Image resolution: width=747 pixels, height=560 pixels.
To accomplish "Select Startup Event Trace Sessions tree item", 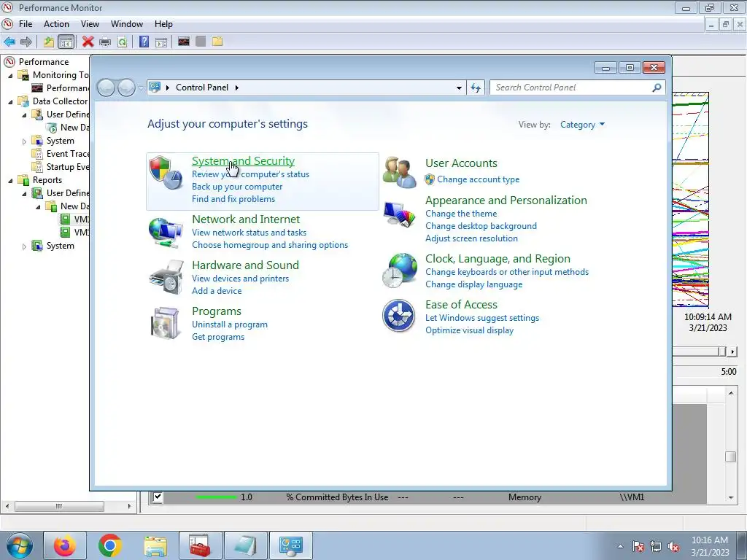I will (x=67, y=167).
